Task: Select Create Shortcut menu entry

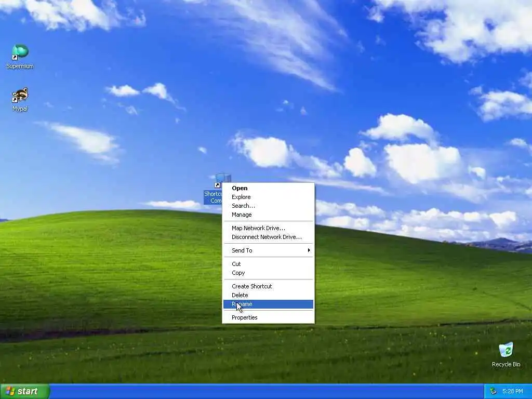Action: pos(268,286)
